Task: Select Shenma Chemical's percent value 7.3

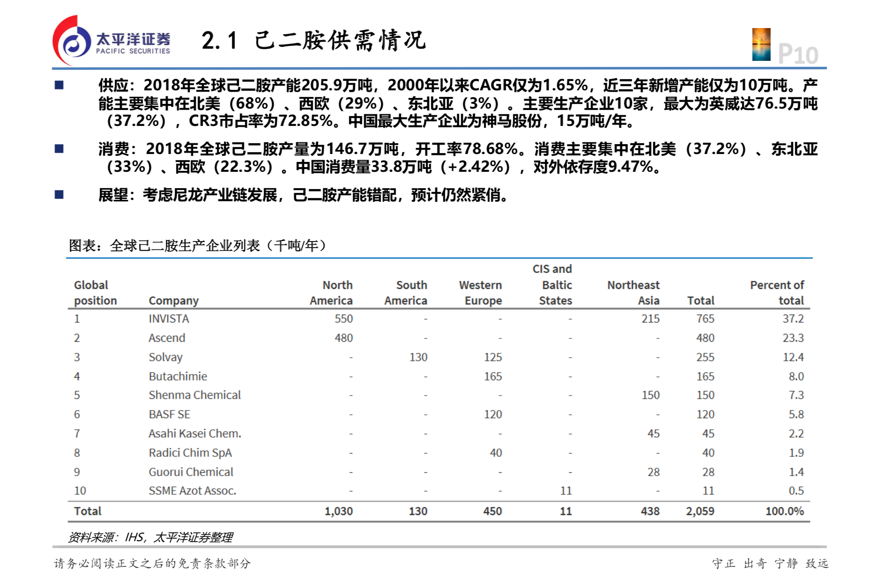Action: (796, 395)
